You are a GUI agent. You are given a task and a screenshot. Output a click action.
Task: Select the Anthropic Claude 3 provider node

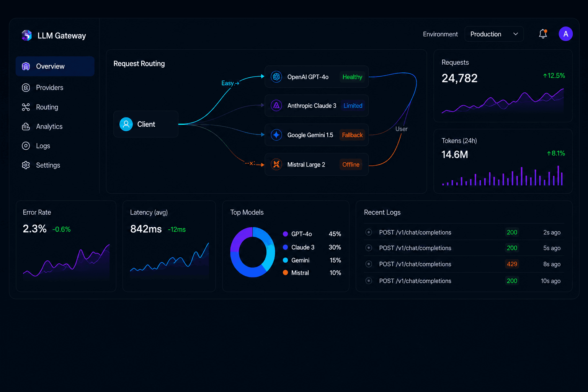tap(317, 106)
